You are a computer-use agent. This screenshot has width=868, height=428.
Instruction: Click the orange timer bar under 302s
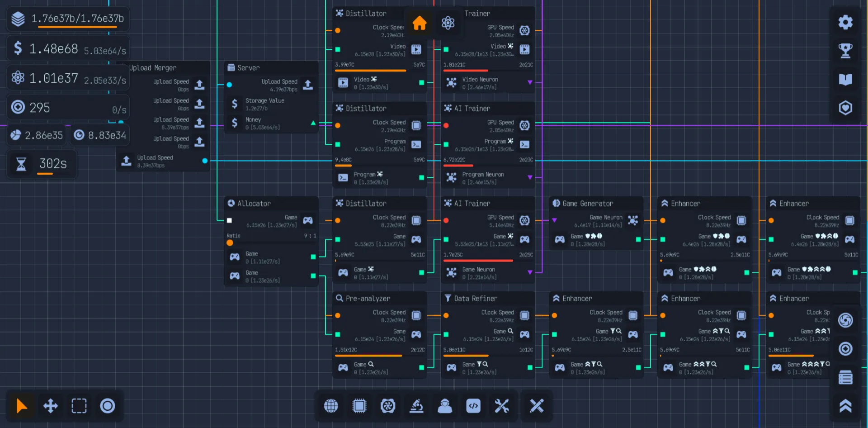click(45, 174)
